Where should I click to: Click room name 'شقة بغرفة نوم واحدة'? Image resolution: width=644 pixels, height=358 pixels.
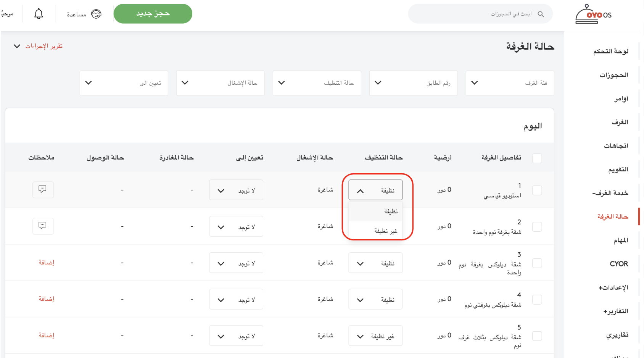(x=497, y=232)
